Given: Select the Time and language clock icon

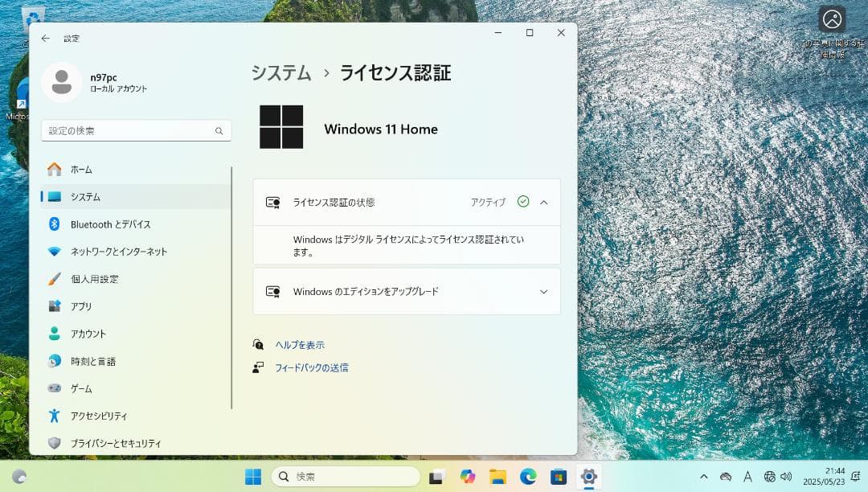Looking at the screenshot, I should (x=55, y=361).
